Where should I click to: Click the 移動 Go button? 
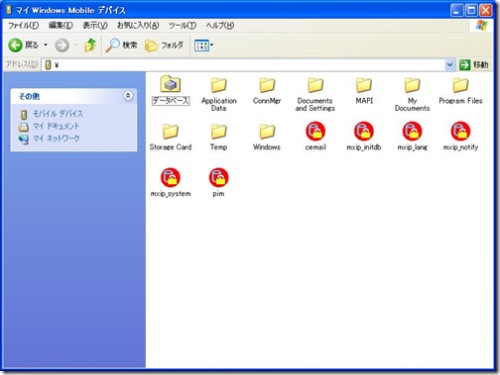[473, 64]
